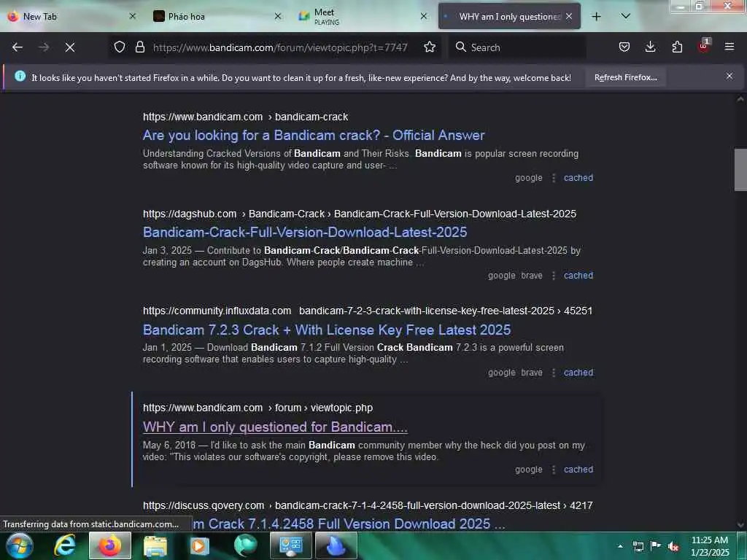Switch to the New Tab tab
The height and width of the screenshot is (560, 747).
click(71, 17)
